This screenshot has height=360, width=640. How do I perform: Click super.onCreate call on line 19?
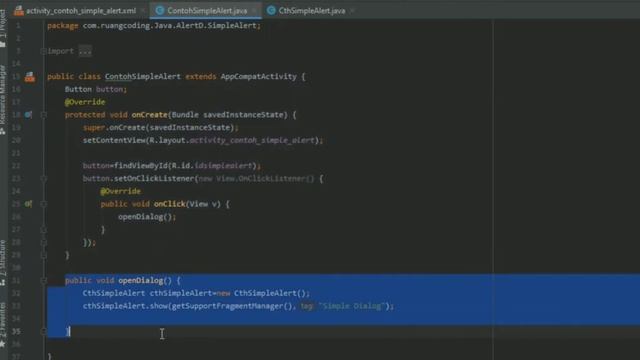pos(160,128)
